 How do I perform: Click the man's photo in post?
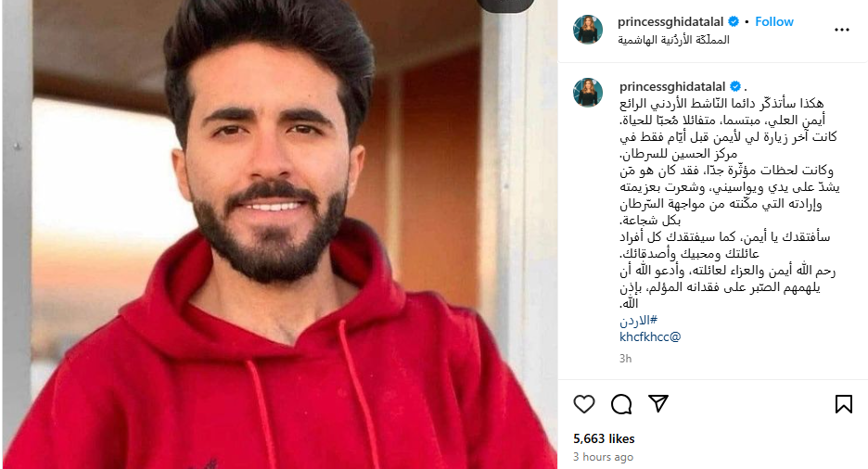[279, 234]
